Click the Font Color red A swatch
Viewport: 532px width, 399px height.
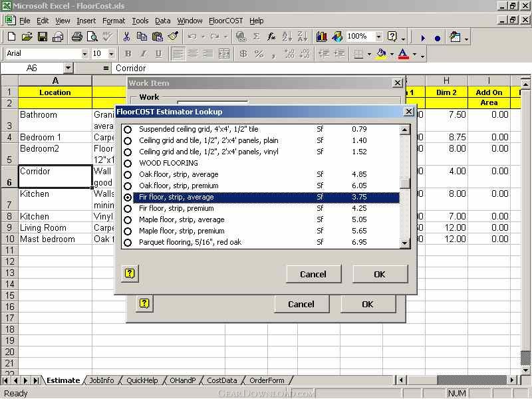pyautogui.click(x=403, y=54)
